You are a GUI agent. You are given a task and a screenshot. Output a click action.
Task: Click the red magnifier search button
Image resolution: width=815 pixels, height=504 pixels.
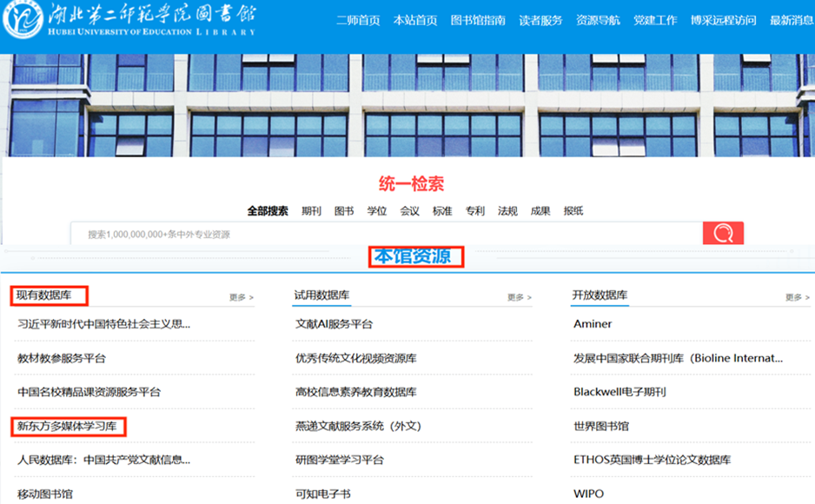(723, 232)
